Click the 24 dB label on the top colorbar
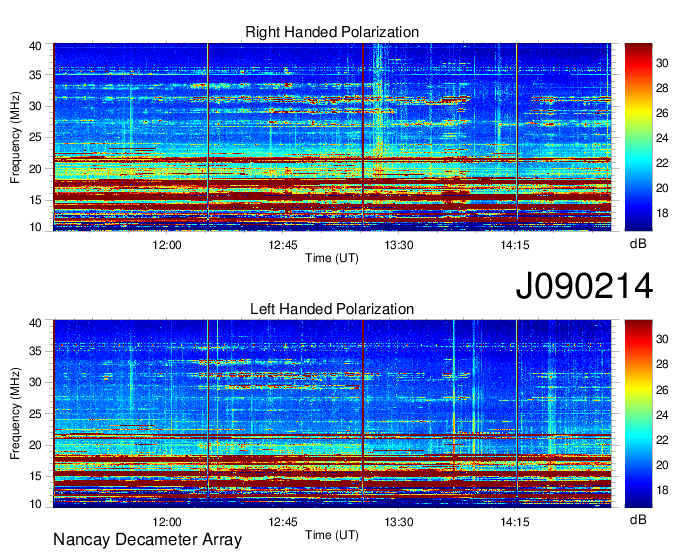The image size is (680, 552). point(662,138)
